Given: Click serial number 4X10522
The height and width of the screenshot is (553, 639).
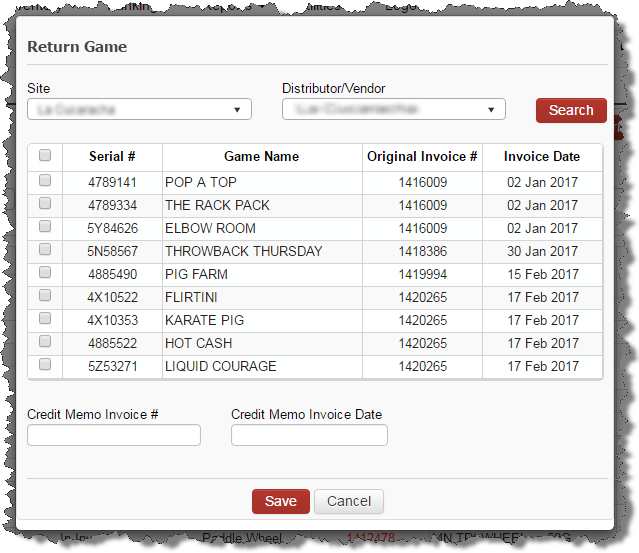Looking at the screenshot, I should [x=112, y=297].
